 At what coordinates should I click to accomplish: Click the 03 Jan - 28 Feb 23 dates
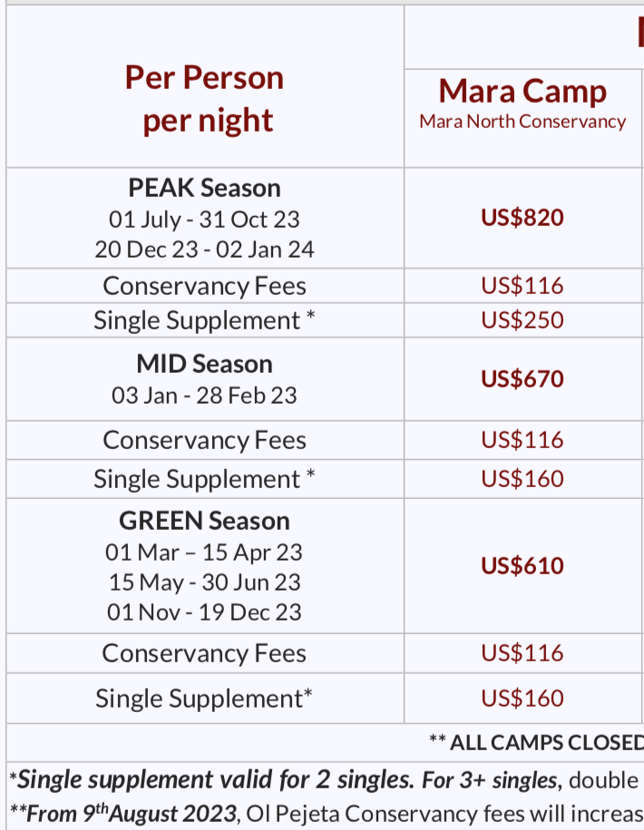[204, 395]
